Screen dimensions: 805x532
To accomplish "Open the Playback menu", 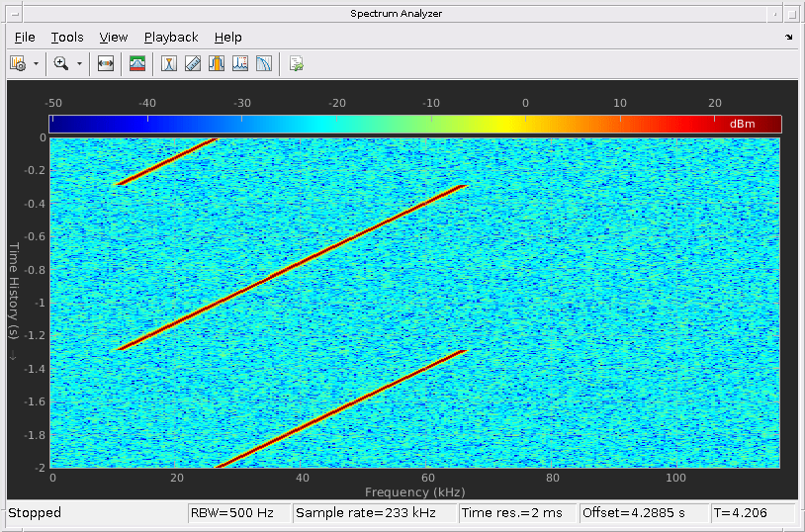I will pos(171,37).
